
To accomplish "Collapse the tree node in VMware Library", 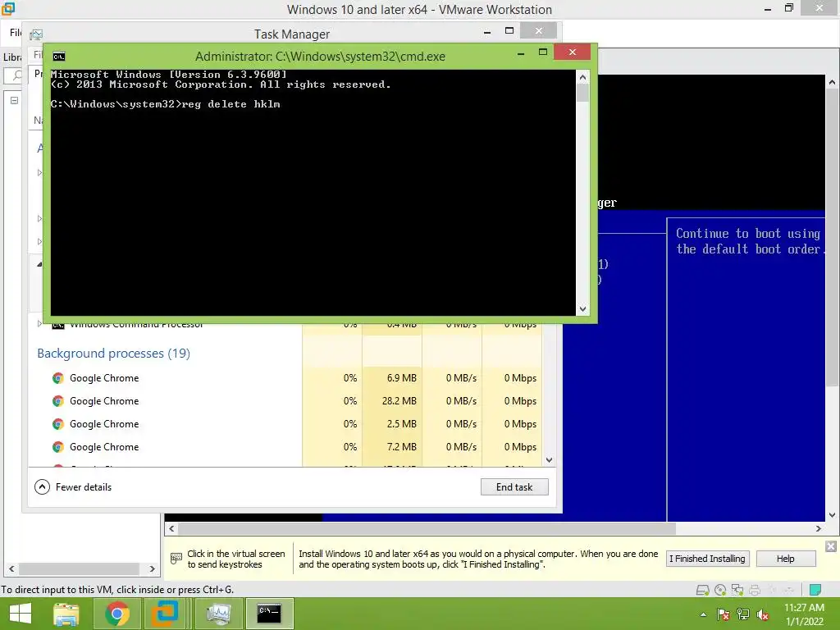I will [x=15, y=100].
